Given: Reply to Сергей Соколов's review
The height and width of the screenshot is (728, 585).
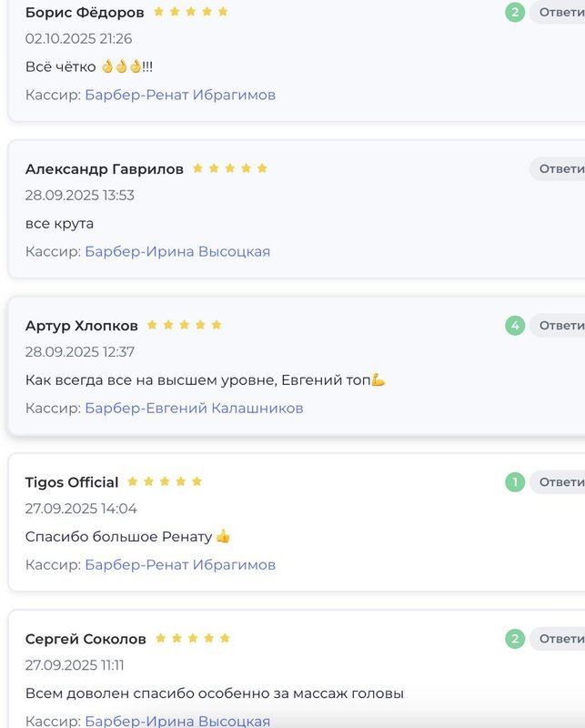Looking at the screenshot, I should 560,639.
